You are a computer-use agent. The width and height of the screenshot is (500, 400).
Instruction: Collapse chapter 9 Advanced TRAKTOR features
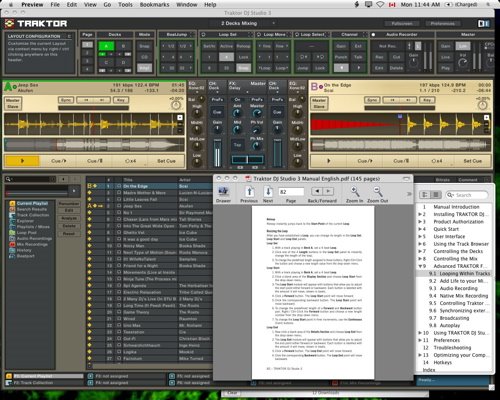(420, 266)
